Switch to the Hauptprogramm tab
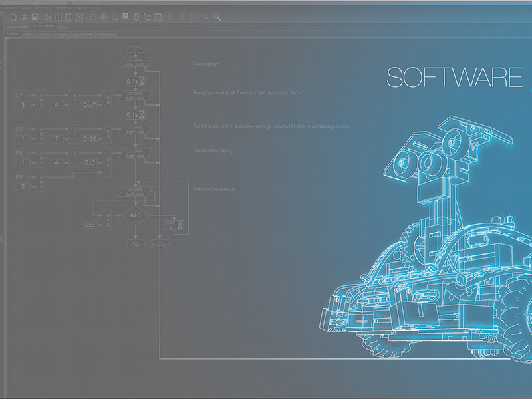This screenshot has width=532, height=399. 17,26
